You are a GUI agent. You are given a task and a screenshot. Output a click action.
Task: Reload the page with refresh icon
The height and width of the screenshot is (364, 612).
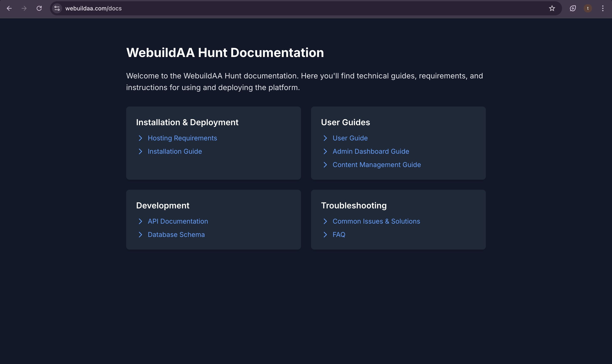[39, 8]
